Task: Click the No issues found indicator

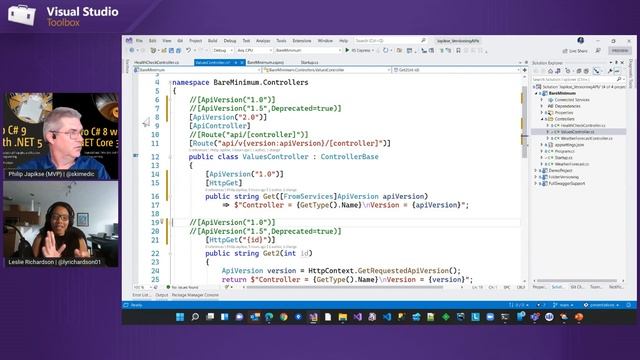Action: (x=182, y=287)
